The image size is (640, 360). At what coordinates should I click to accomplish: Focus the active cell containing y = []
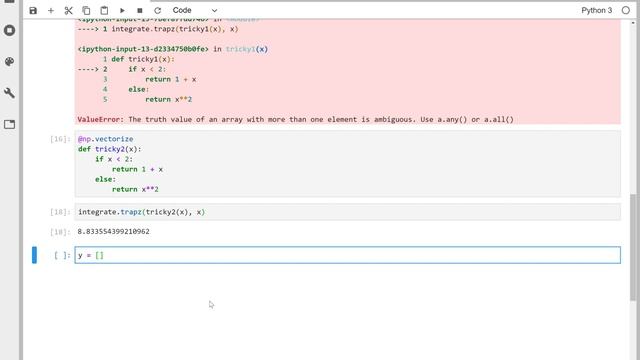pyautogui.click(x=347, y=255)
